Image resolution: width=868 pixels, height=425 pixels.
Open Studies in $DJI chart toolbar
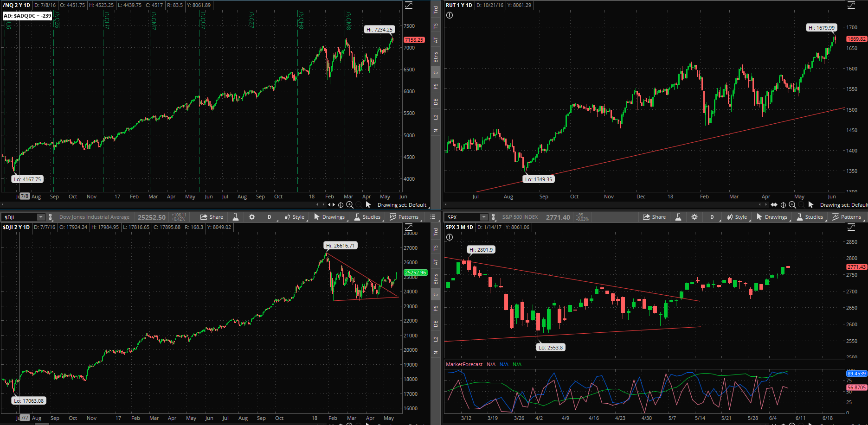coord(367,217)
